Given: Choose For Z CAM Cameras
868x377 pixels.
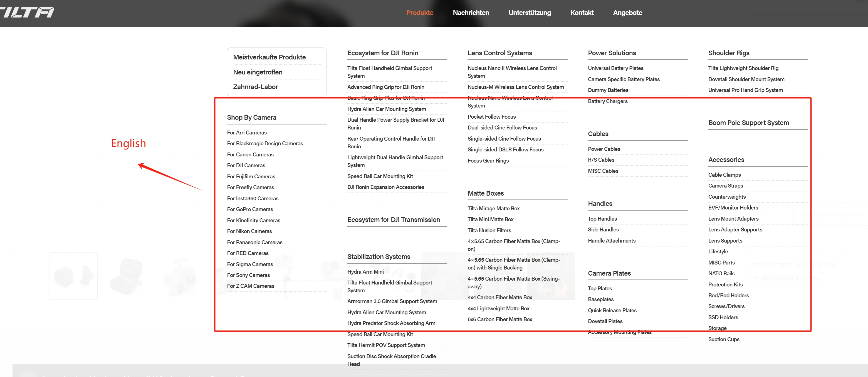Looking at the screenshot, I should coord(250,286).
